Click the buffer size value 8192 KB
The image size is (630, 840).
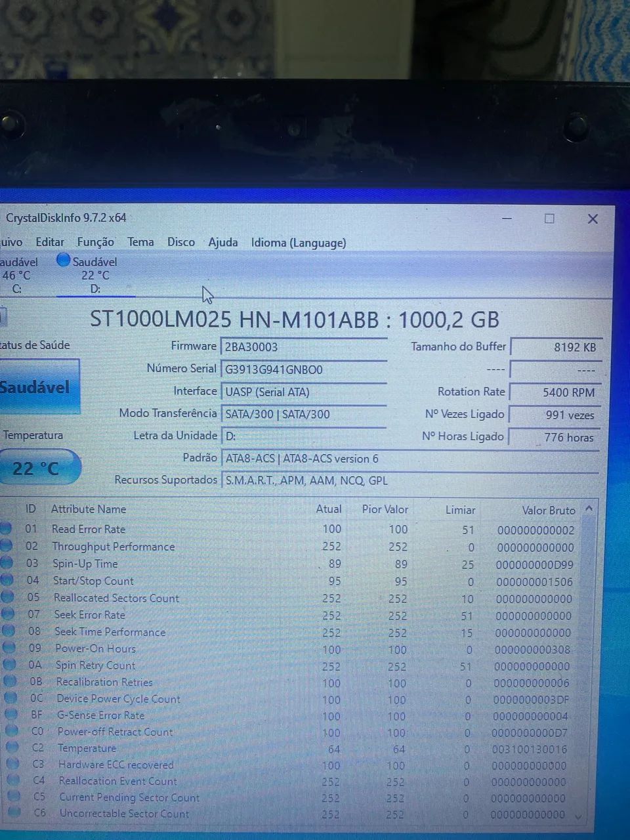tap(555, 347)
